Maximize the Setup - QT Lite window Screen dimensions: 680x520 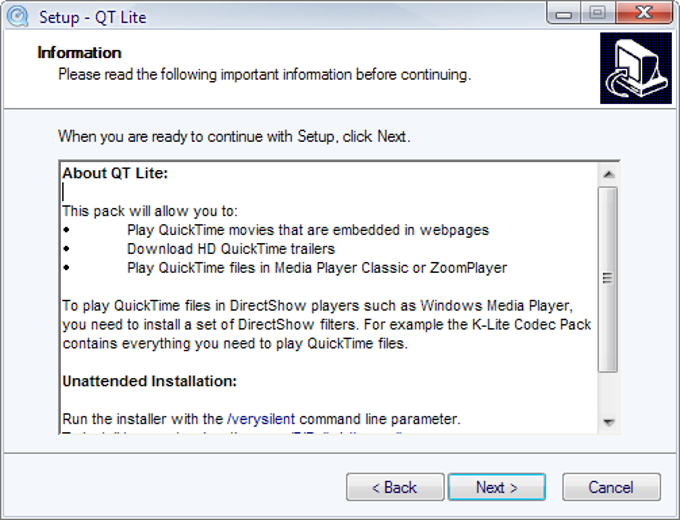pos(598,15)
